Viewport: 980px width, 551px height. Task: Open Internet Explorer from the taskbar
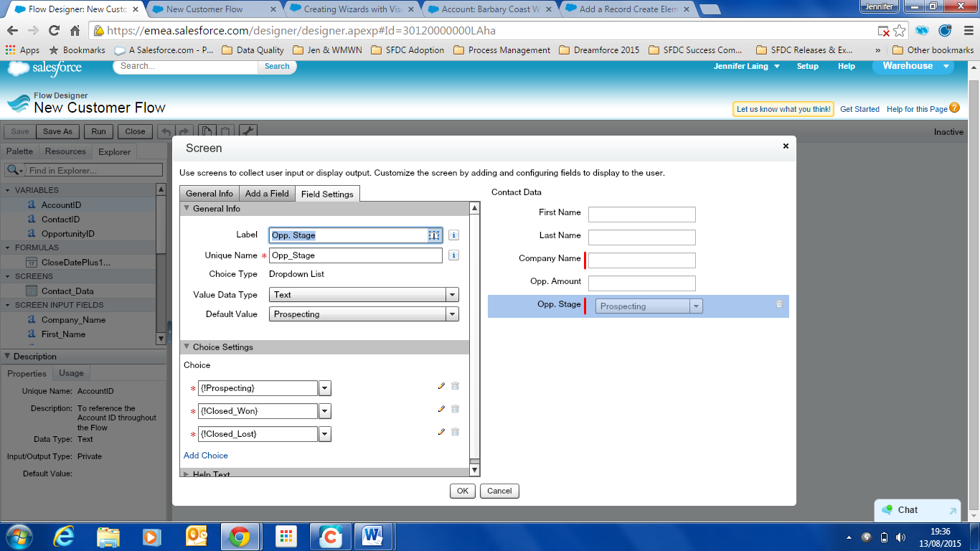(x=65, y=536)
